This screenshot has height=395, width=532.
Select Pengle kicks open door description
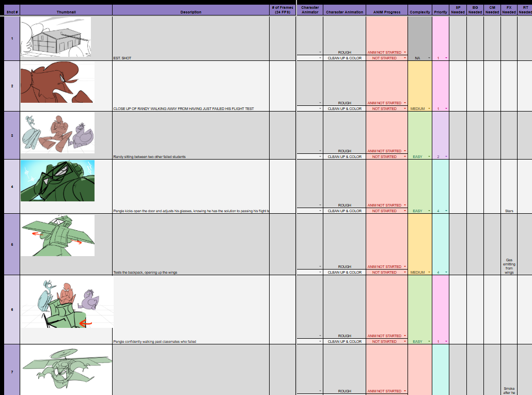pyautogui.click(x=191, y=186)
